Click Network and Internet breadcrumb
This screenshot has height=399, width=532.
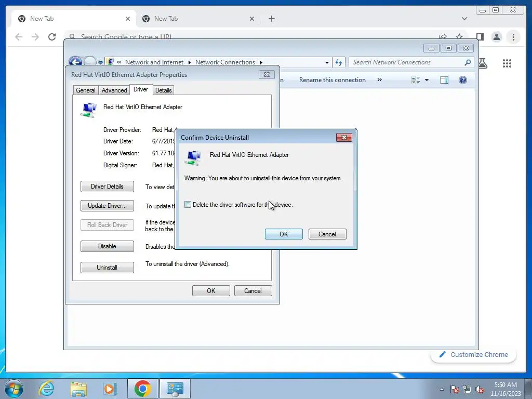tap(154, 62)
